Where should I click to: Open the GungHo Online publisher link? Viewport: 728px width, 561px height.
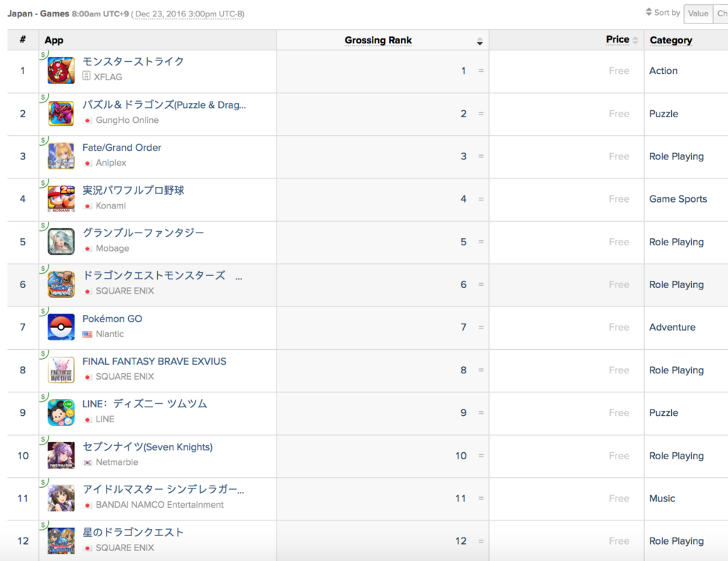(127, 120)
